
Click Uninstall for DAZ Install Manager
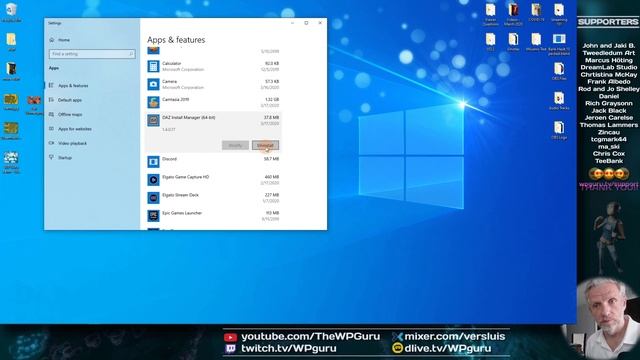265,145
